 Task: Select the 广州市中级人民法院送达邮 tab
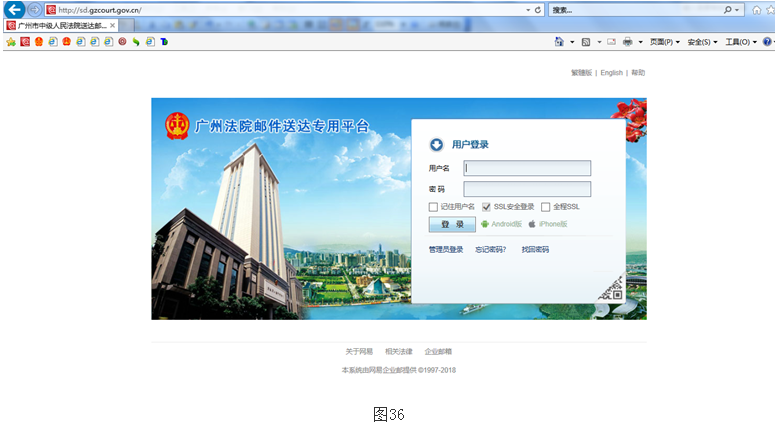pyautogui.click(x=61, y=25)
